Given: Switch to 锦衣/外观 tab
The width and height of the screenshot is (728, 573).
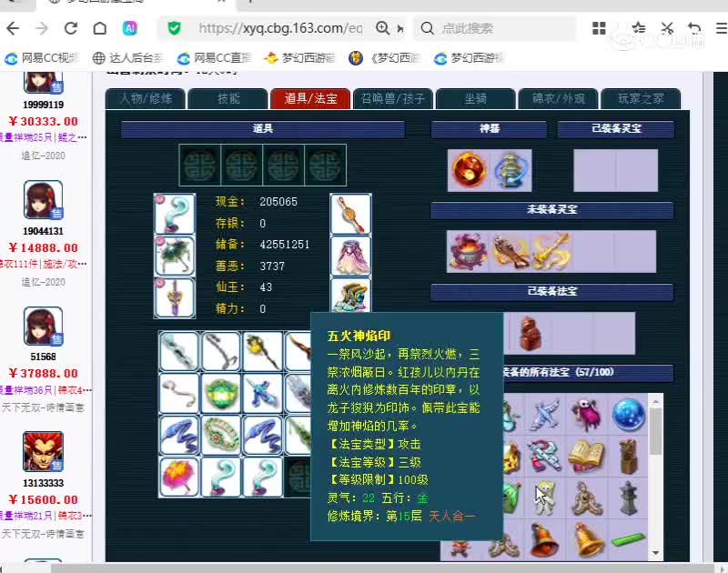Looking at the screenshot, I should pyautogui.click(x=558, y=99).
